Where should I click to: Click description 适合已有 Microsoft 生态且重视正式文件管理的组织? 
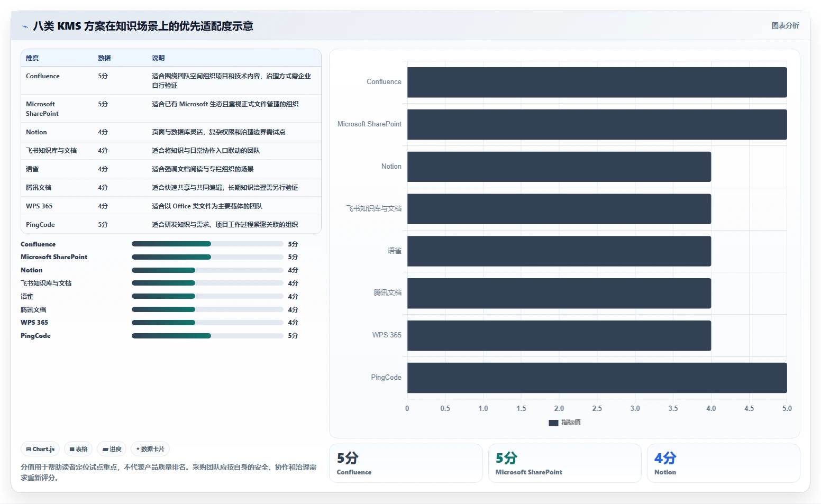pos(225,104)
